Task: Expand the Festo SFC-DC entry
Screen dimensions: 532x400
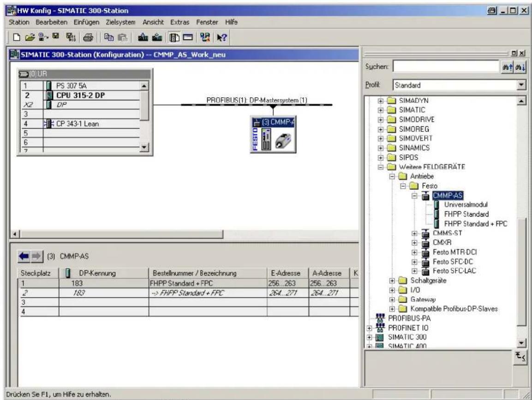Action: 414,262
